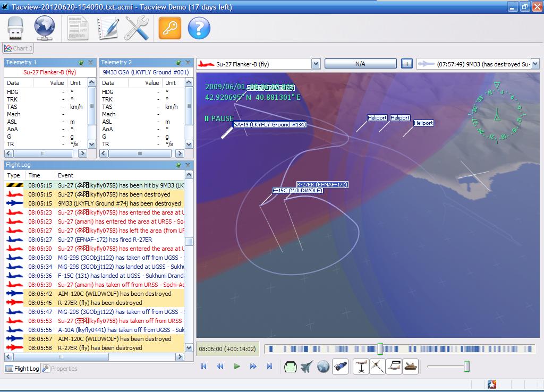
Task: Click the SA-19 (LKYFLY Ground #134) label
Action: pyautogui.click(x=270, y=124)
